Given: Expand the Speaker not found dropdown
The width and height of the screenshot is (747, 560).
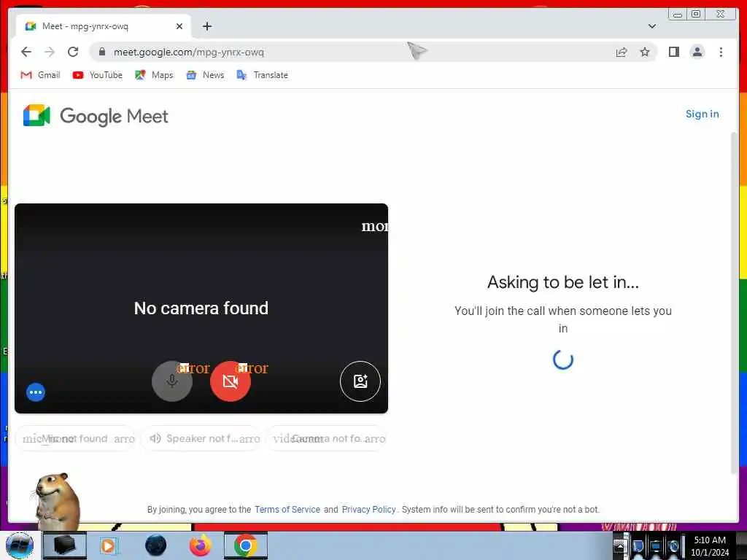Looking at the screenshot, I should click(201, 438).
